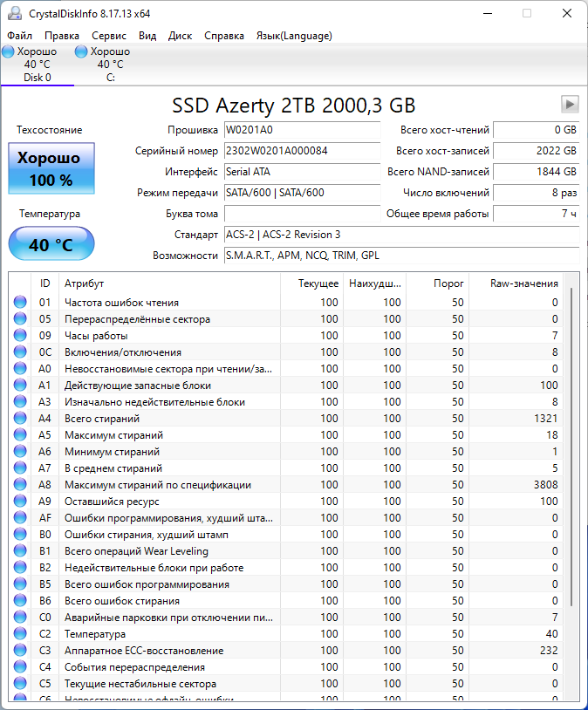Click status icon for attribute C3
The image size is (588, 710).
20,650
